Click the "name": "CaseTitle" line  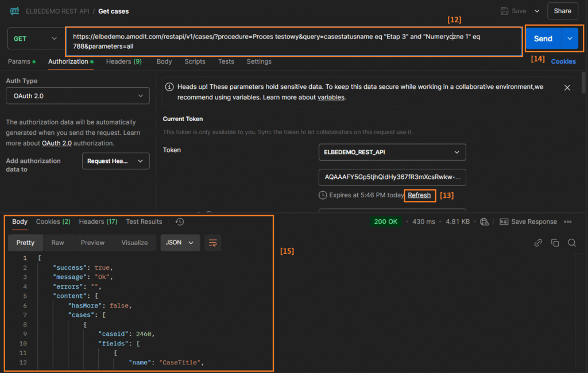click(166, 363)
